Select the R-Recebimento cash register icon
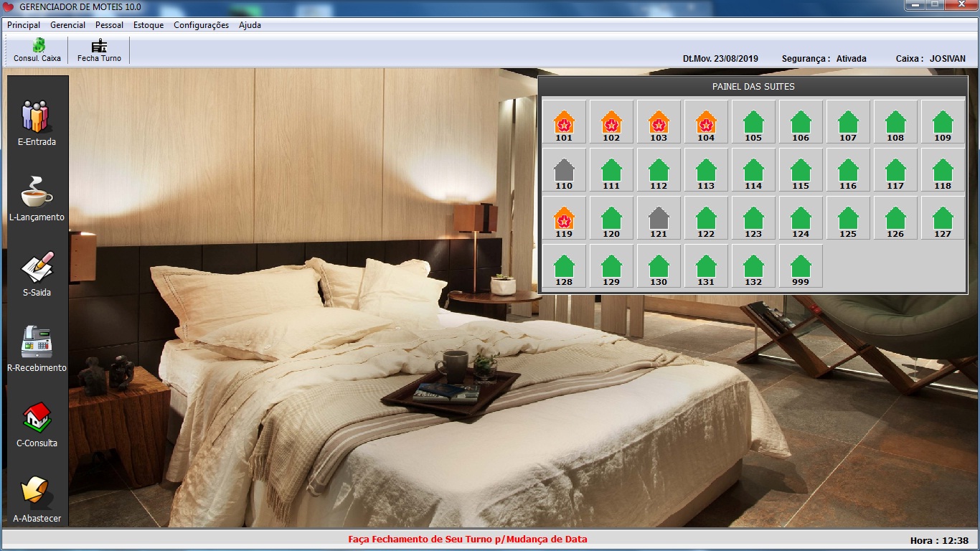 pyautogui.click(x=37, y=348)
